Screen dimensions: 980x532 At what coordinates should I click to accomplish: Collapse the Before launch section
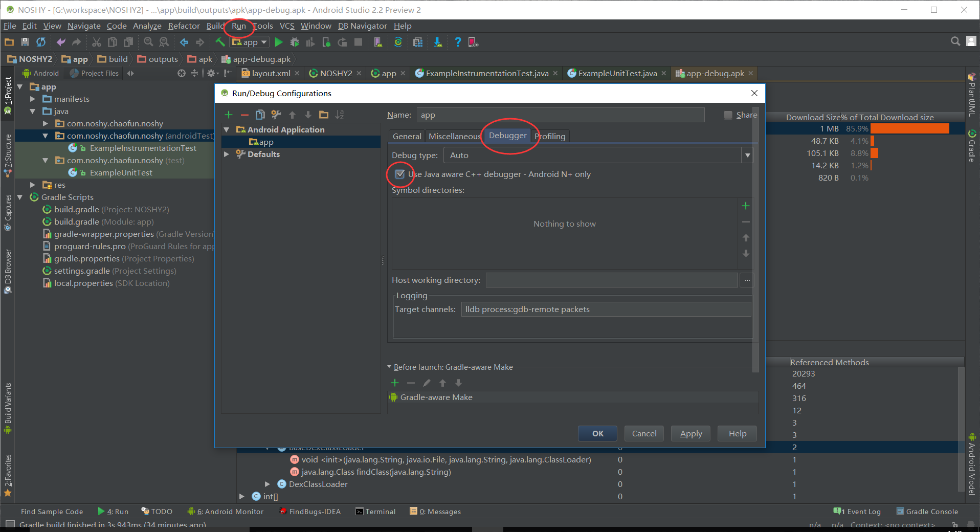[389, 367]
